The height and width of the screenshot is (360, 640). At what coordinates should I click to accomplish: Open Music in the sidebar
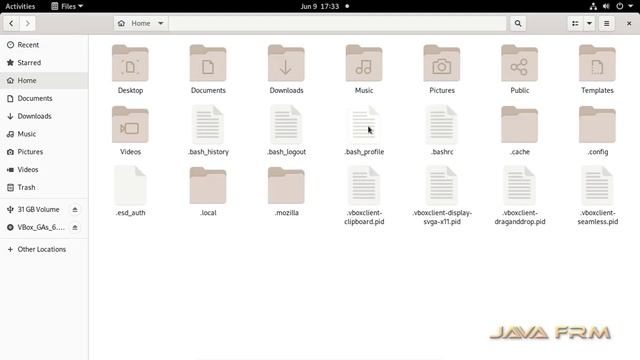pos(44,134)
